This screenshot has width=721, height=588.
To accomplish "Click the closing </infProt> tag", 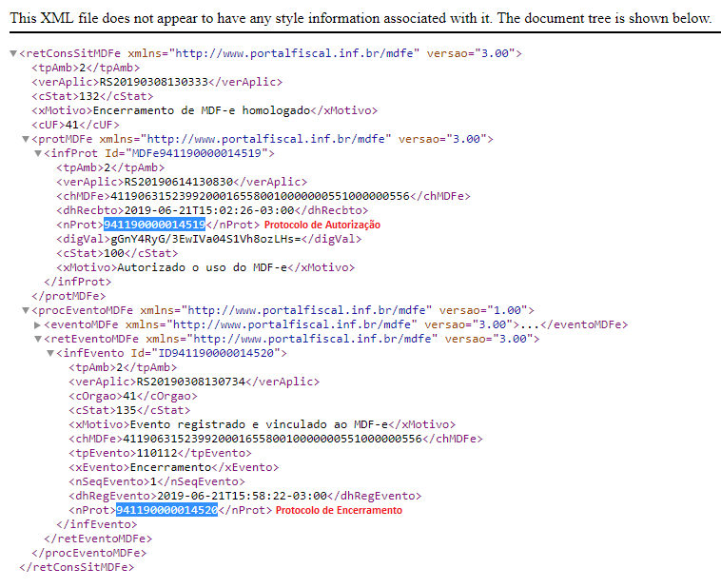I will (x=78, y=282).
